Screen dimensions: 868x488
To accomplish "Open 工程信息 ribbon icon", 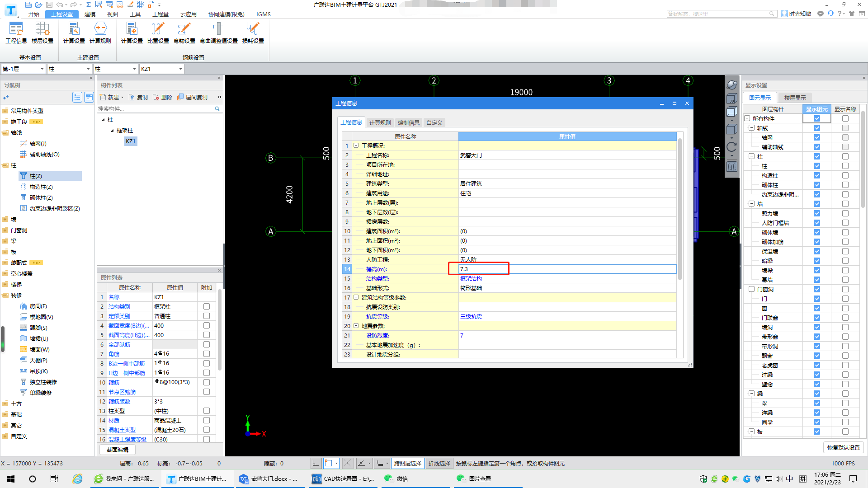I will point(16,33).
